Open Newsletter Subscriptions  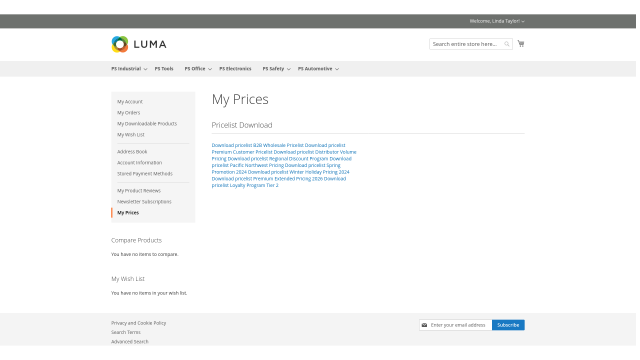click(x=144, y=202)
